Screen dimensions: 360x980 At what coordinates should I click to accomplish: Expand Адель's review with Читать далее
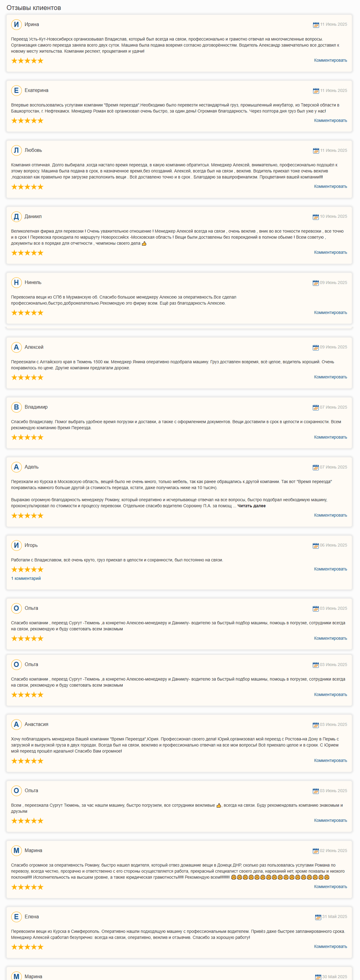[x=252, y=506]
